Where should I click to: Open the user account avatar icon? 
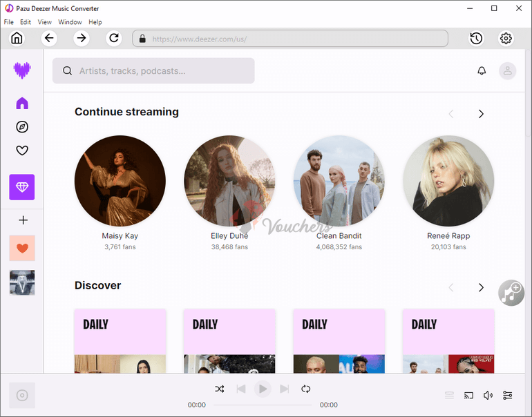point(508,71)
